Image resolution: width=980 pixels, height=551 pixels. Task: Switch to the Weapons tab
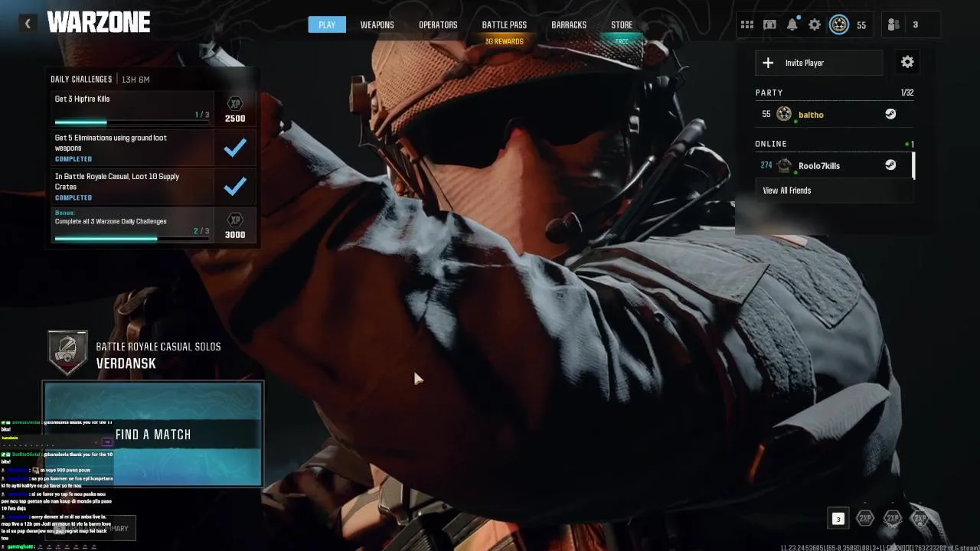click(x=377, y=24)
